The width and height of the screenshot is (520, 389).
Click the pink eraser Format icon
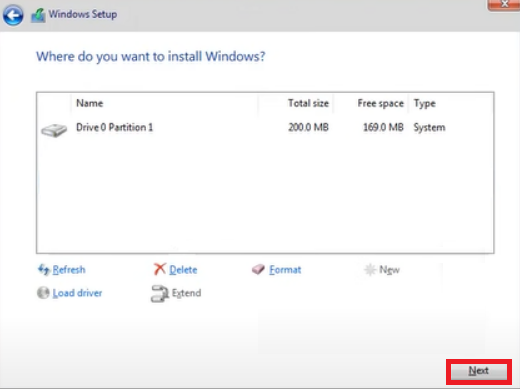[x=258, y=269]
